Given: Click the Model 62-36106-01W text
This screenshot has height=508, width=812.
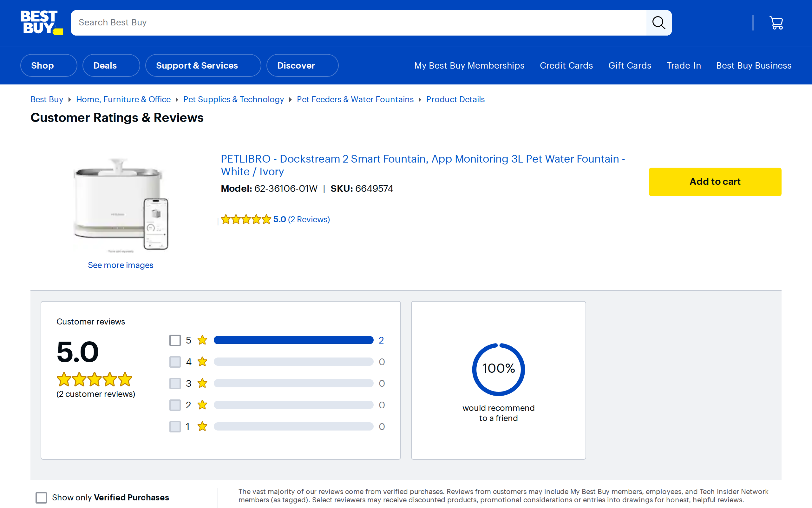Looking at the screenshot, I should [x=269, y=189].
